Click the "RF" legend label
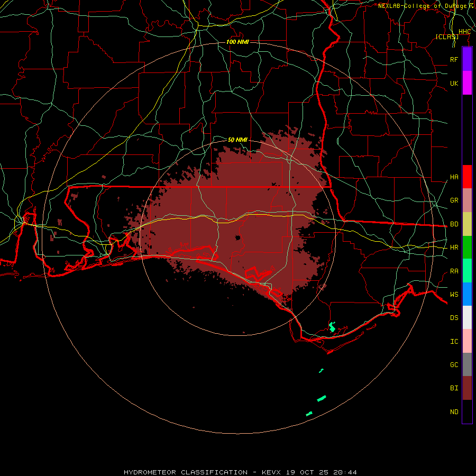The width and height of the screenshot is (476, 476). (454, 59)
